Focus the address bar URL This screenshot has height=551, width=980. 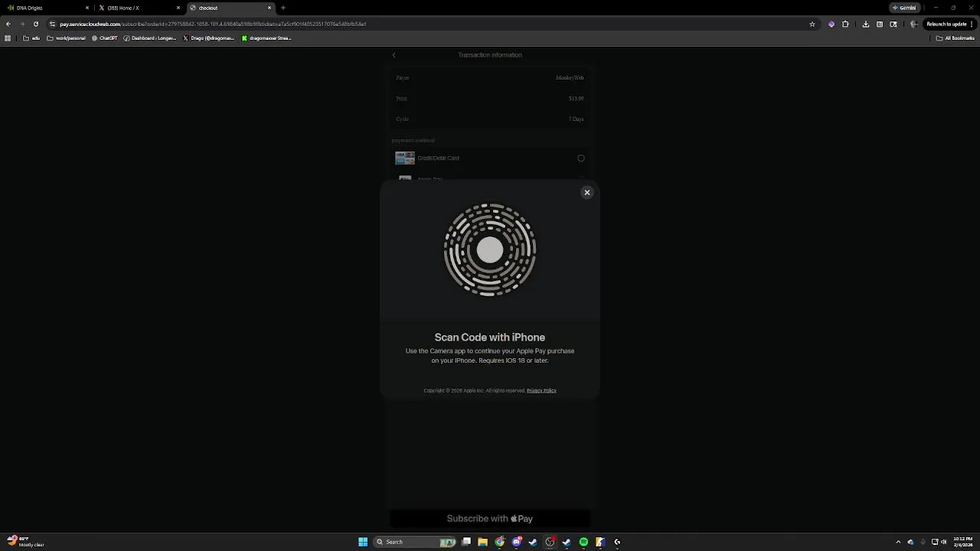pyautogui.click(x=213, y=24)
